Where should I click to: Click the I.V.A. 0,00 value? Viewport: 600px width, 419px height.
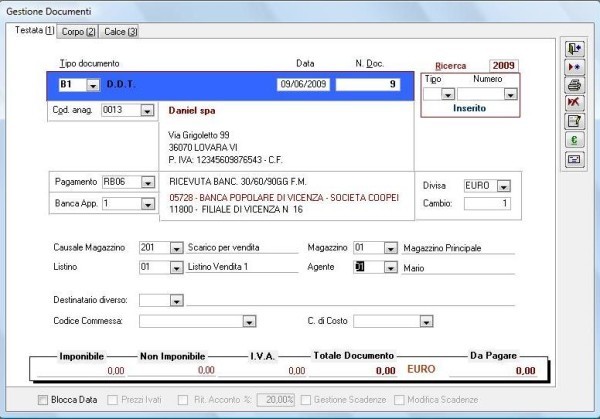(297, 371)
